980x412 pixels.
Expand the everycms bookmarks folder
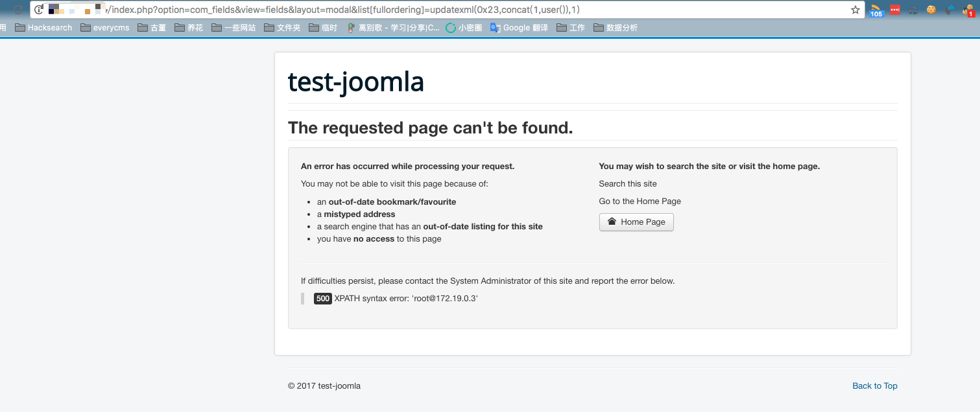[x=105, y=28]
